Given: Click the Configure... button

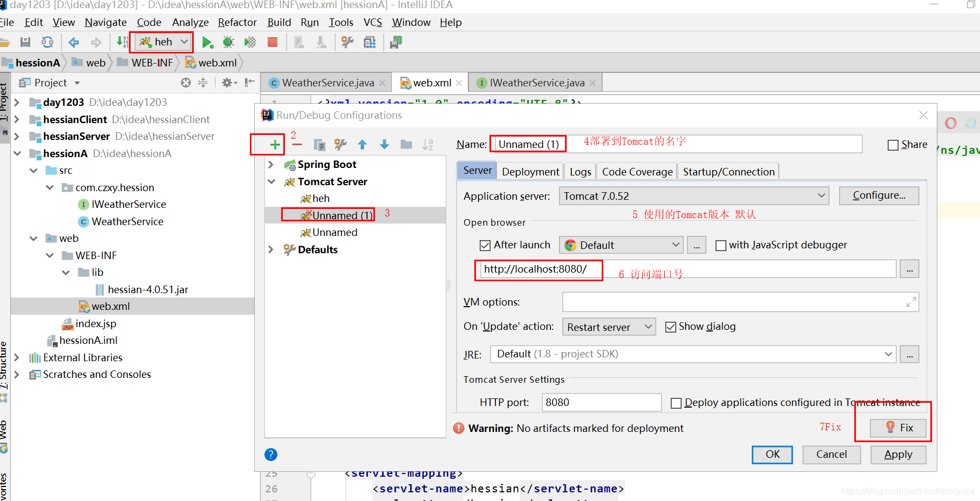Looking at the screenshot, I should (879, 195).
